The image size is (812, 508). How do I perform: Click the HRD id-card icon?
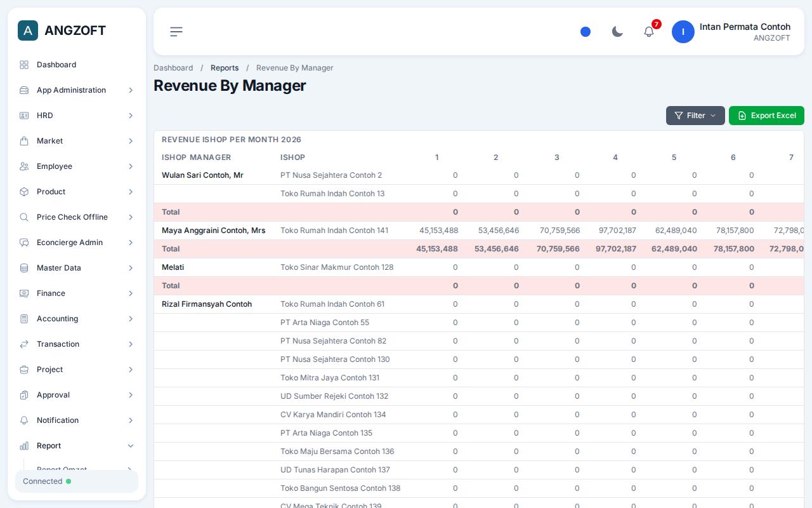(24, 116)
